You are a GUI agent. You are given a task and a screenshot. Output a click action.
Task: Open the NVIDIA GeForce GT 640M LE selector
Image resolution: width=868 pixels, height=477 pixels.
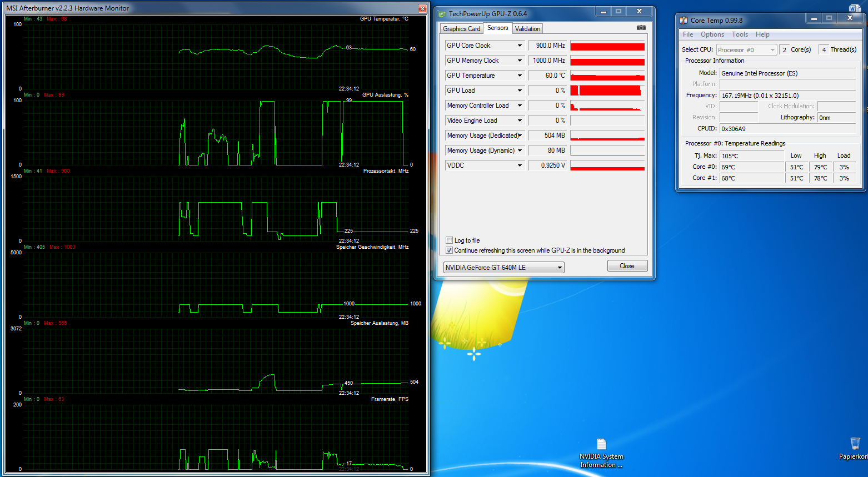click(503, 268)
